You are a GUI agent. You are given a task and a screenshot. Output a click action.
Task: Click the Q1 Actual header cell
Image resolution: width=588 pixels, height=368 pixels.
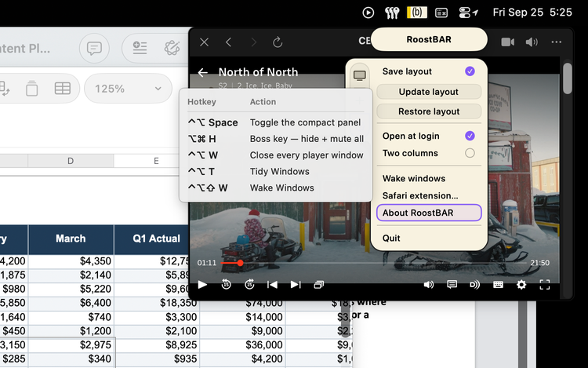tap(156, 239)
